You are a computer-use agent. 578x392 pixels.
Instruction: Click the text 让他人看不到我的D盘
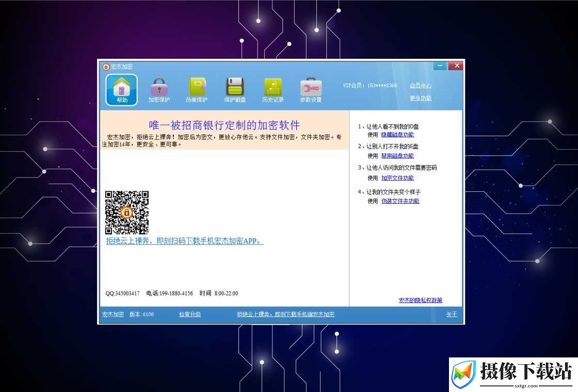393,126
